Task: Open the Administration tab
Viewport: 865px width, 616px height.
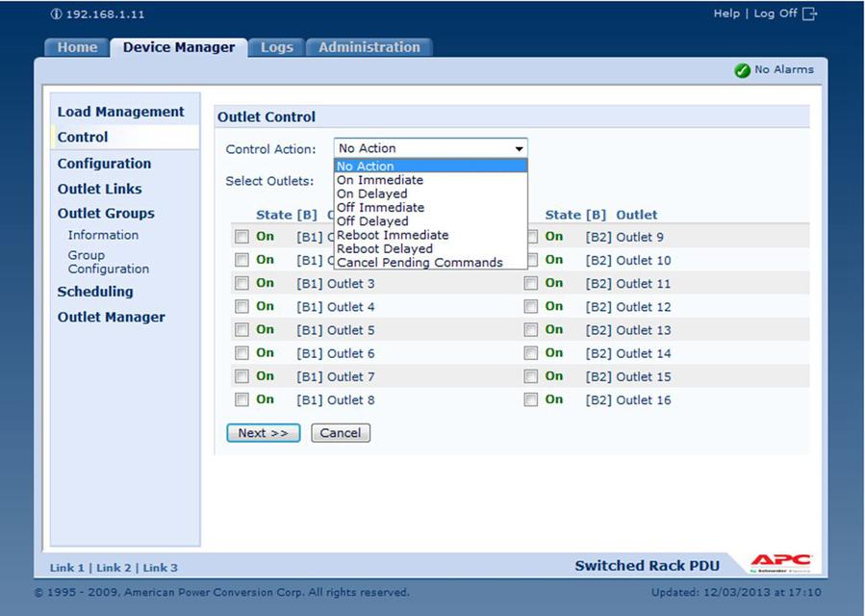Action: pos(369,47)
